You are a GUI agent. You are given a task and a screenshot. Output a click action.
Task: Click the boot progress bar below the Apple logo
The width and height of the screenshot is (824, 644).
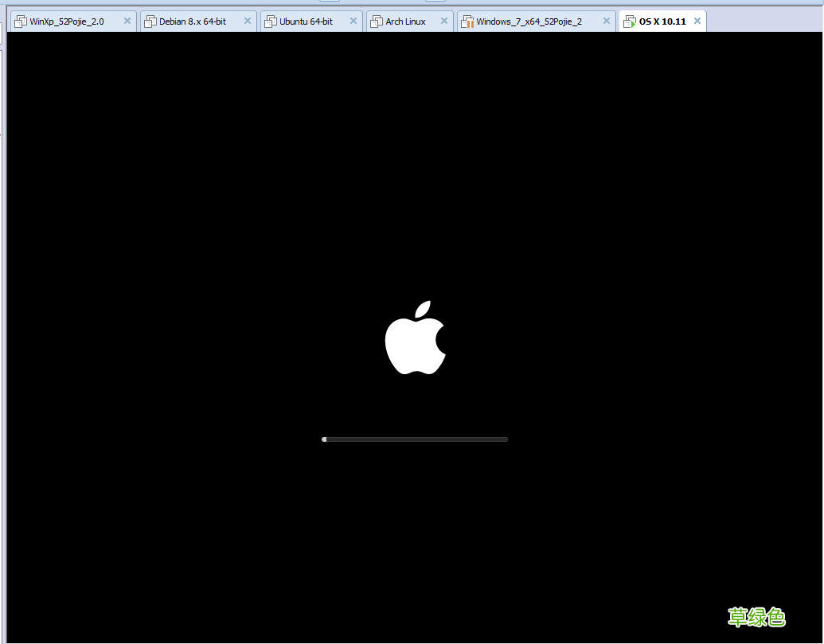pyautogui.click(x=415, y=439)
